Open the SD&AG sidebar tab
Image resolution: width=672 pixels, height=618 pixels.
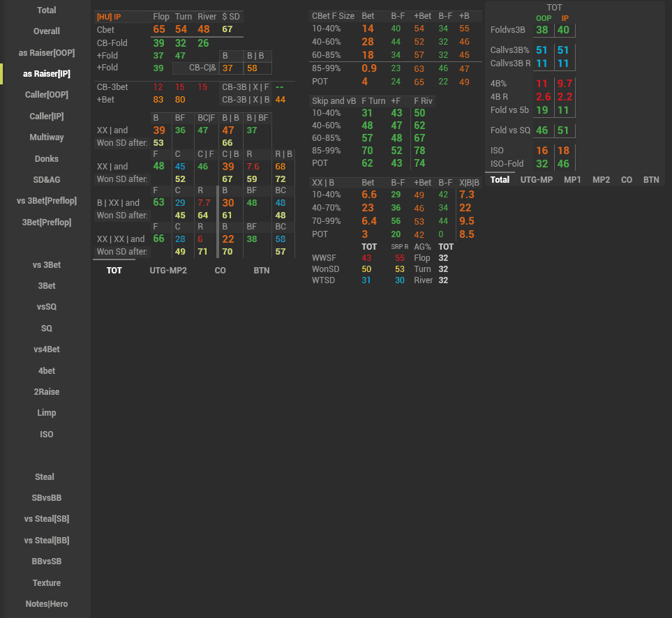[46, 180]
